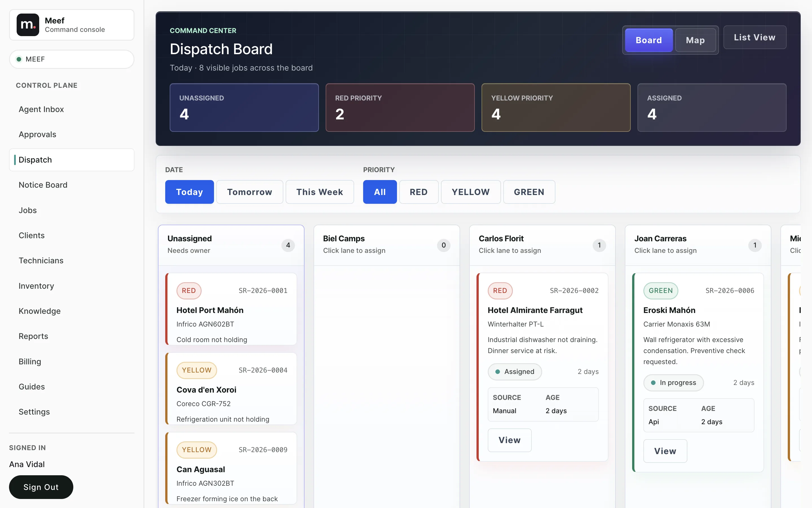The width and height of the screenshot is (812, 508).
Task: Open the Knowledge section
Action: tap(71, 311)
